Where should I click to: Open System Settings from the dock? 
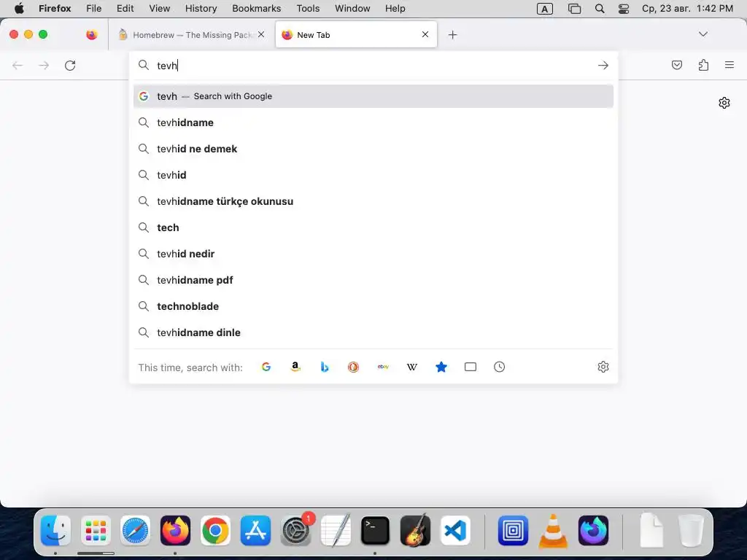(x=296, y=530)
